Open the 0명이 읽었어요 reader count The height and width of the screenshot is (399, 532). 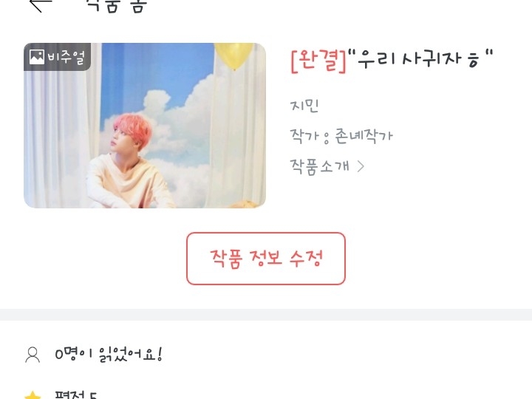(x=109, y=355)
